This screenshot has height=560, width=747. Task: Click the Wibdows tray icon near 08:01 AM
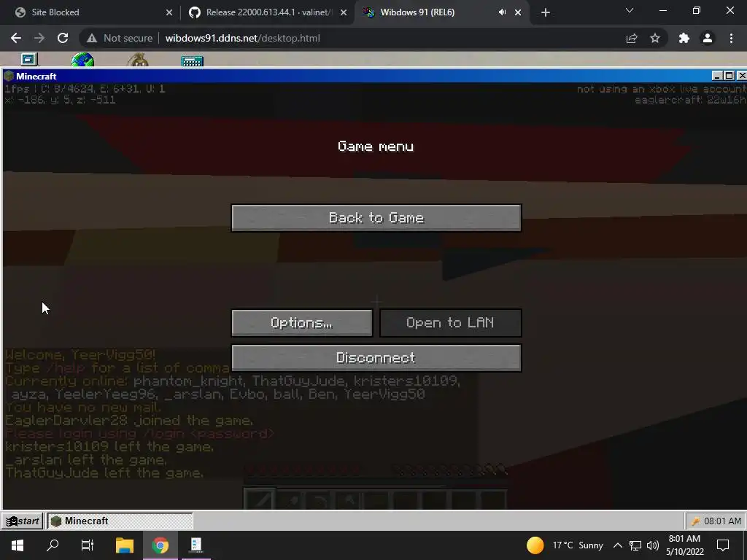click(x=695, y=521)
